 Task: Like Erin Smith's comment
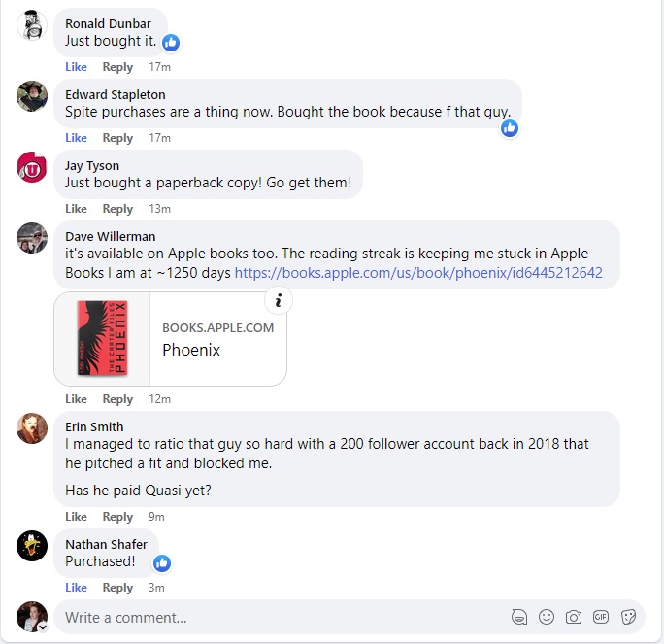point(76,517)
